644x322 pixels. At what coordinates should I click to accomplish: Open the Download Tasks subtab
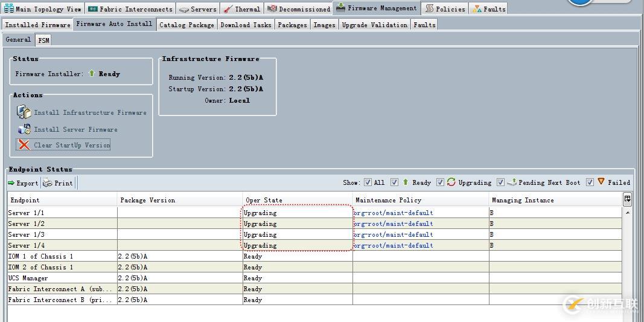tap(246, 25)
